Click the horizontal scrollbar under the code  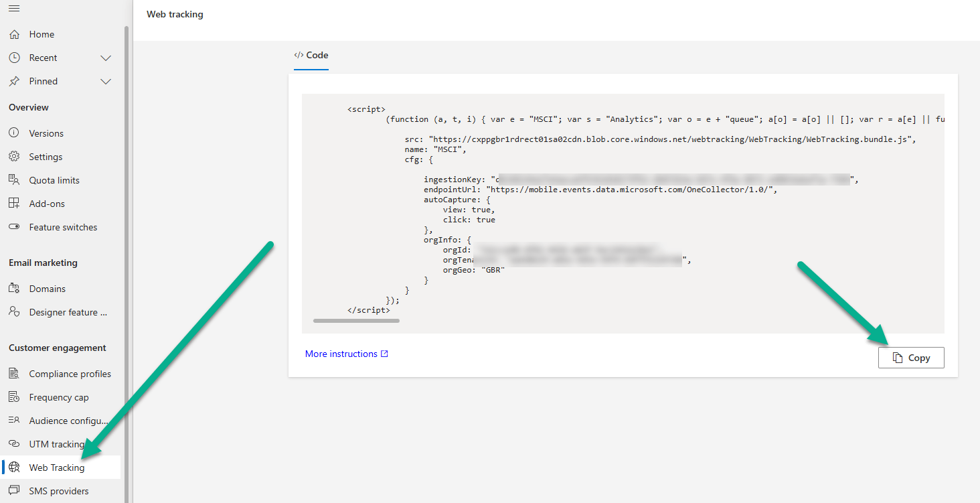(x=356, y=321)
